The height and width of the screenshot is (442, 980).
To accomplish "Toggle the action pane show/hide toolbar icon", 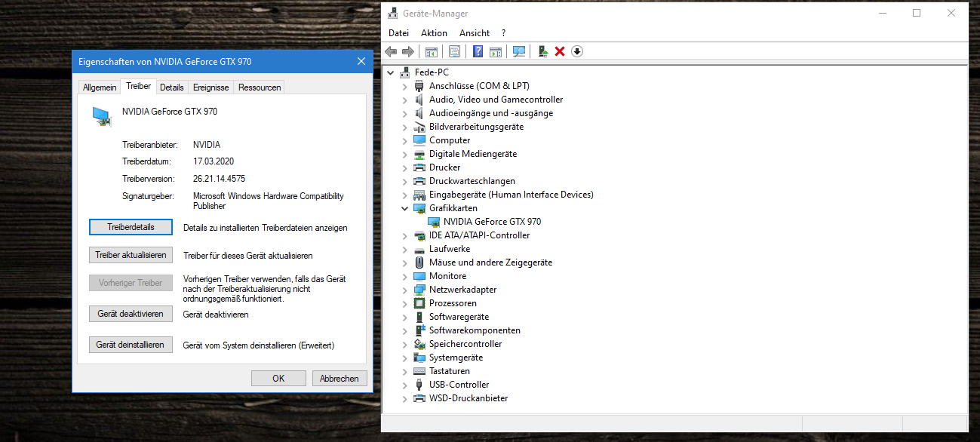I will (x=496, y=51).
